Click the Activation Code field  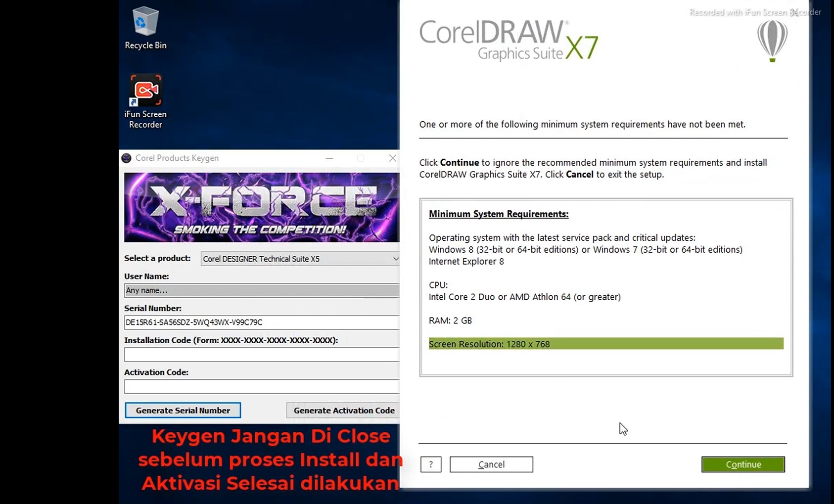[x=262, y=386]
